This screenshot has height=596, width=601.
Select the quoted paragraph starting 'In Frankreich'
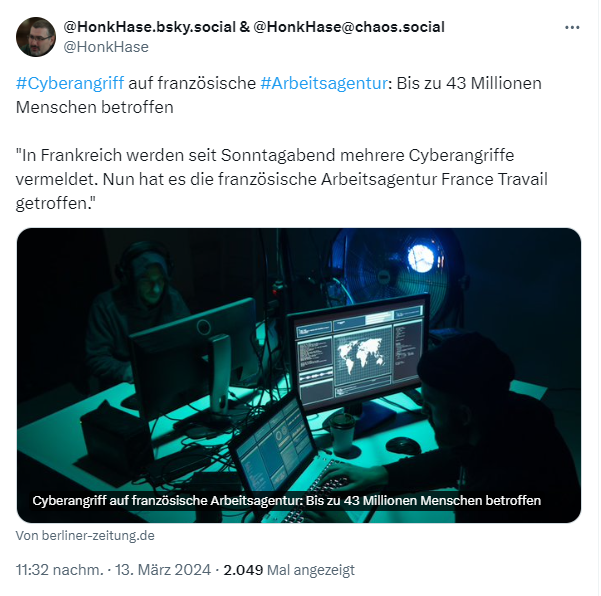coord(282,179)
